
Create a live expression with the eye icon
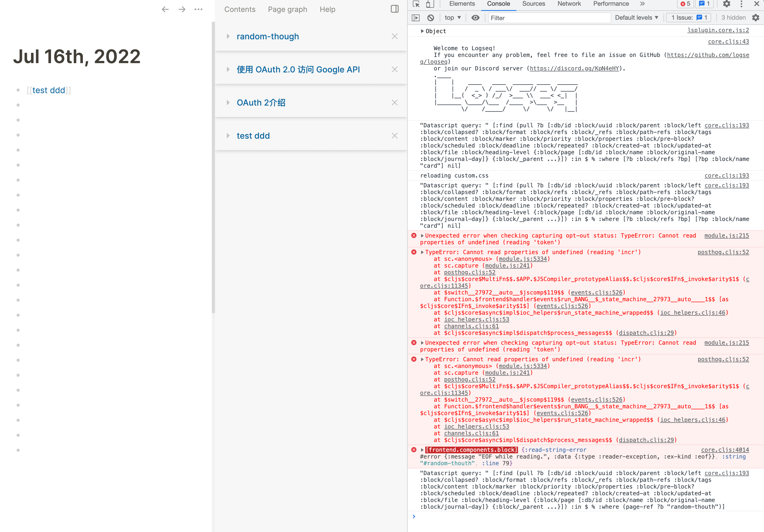[x=475, y=18]
